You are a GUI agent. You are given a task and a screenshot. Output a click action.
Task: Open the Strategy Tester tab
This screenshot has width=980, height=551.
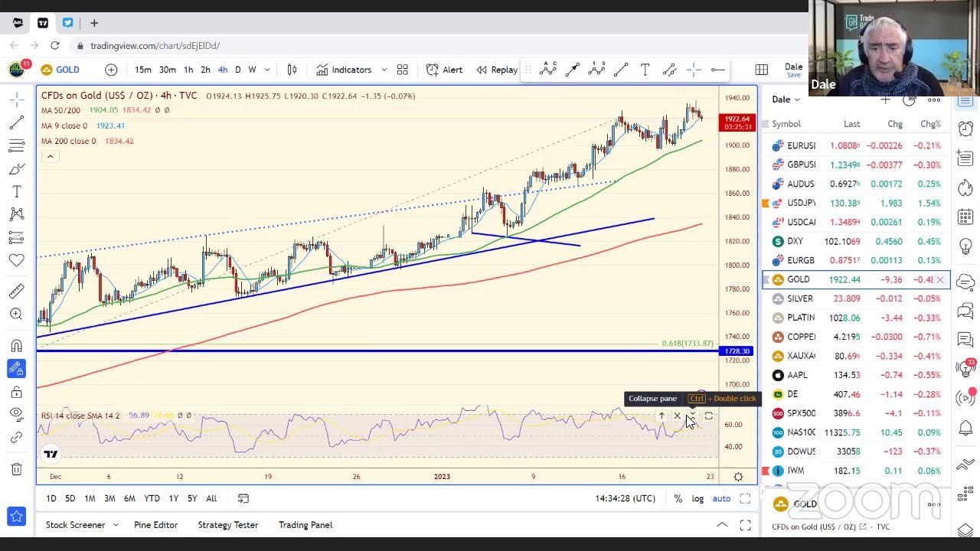228,525
